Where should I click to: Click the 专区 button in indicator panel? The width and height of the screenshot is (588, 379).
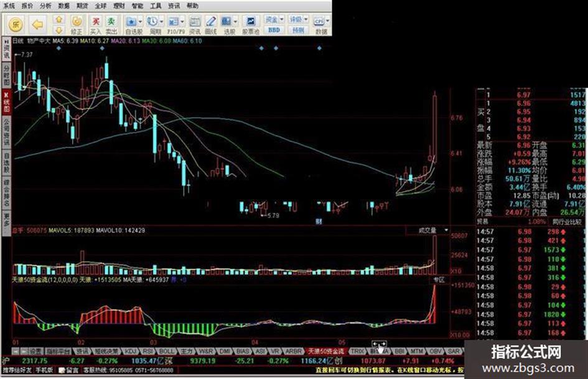pyautogui.click(x=439, y=280)
